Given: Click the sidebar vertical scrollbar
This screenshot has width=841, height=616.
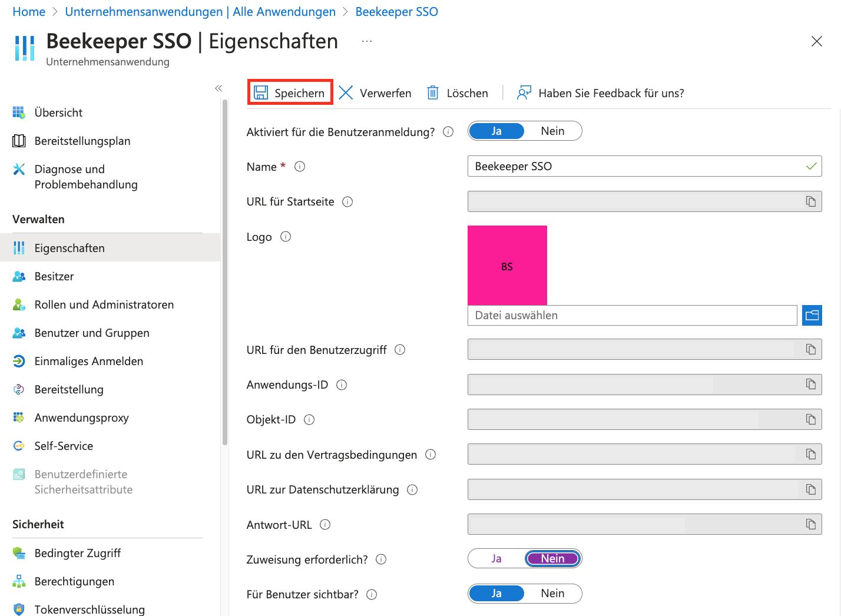Looking at the screenshot, I should pyautogui.click(x=225, y=272).
